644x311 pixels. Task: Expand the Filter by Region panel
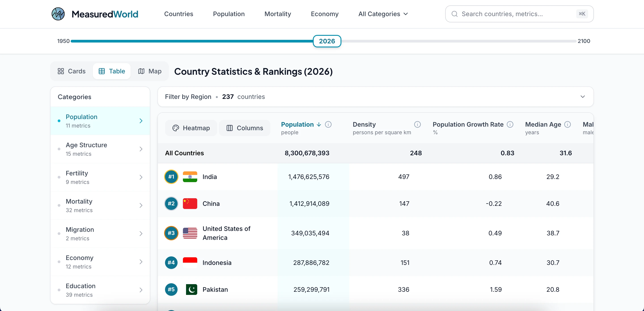583,97
